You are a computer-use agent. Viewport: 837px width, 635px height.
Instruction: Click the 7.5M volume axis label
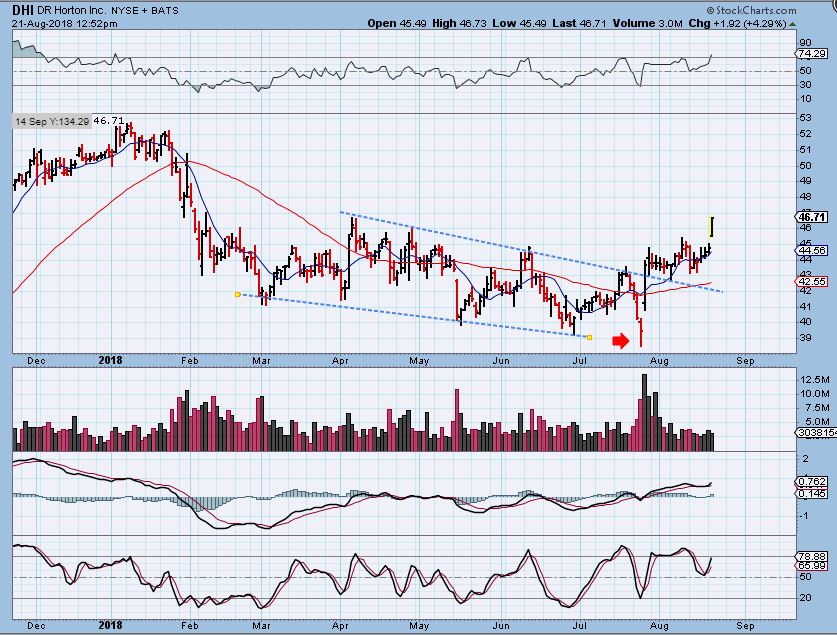(x=818, y=408)
